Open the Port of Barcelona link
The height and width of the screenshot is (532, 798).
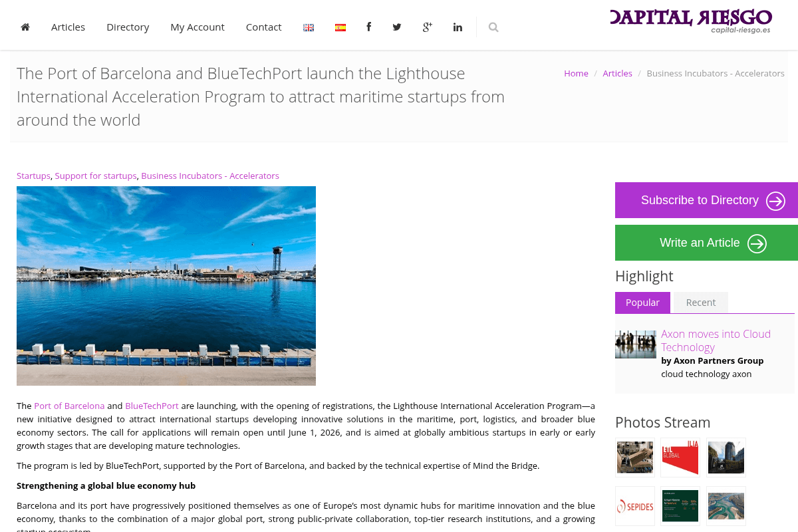pyautogui.click(x=69, y=406)
